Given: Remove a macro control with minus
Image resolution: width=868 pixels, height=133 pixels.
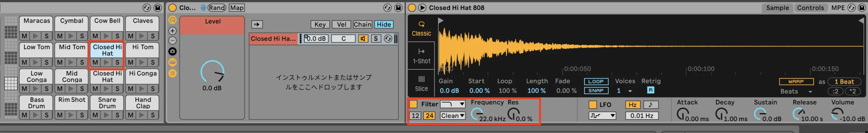Looking at the screenshot, I should [x=173, y=41].
